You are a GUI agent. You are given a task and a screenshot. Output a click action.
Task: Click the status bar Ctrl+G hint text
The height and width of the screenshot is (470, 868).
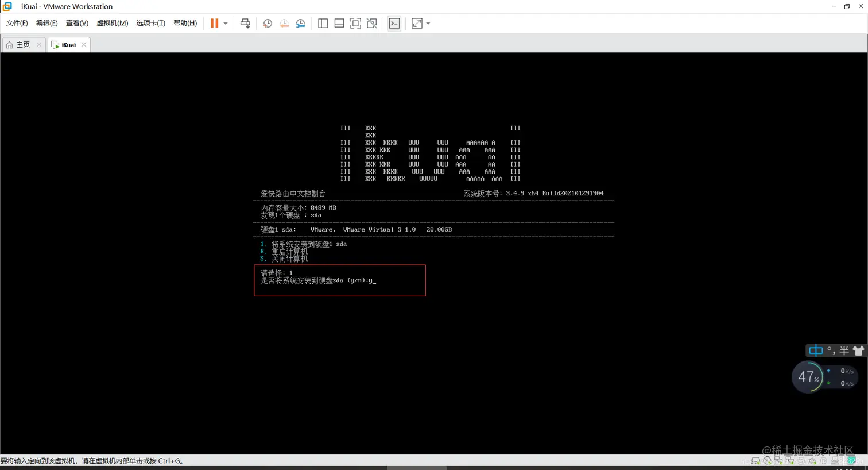pyautogui.click(x=92, y=461)
